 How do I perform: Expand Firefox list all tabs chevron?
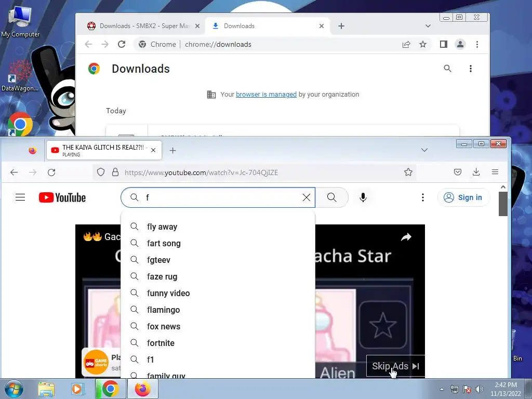click(x=424, y=150)
